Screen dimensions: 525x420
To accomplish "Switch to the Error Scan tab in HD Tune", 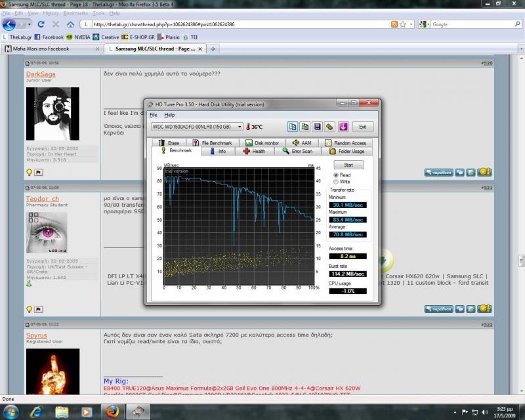I will [x=298, y=152].
